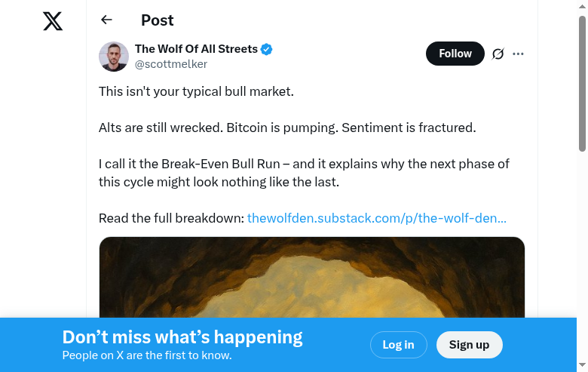This screenshot has height=372, width=588.
Task: Click the "Alts are still wrecked" sentence
Action: 286,128
